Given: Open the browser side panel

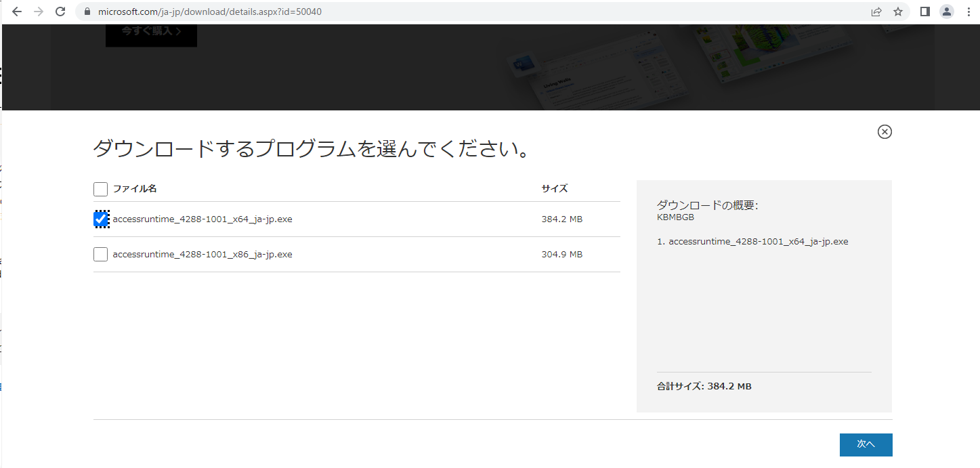Looking at the screenshot, I should click(925, 12).
